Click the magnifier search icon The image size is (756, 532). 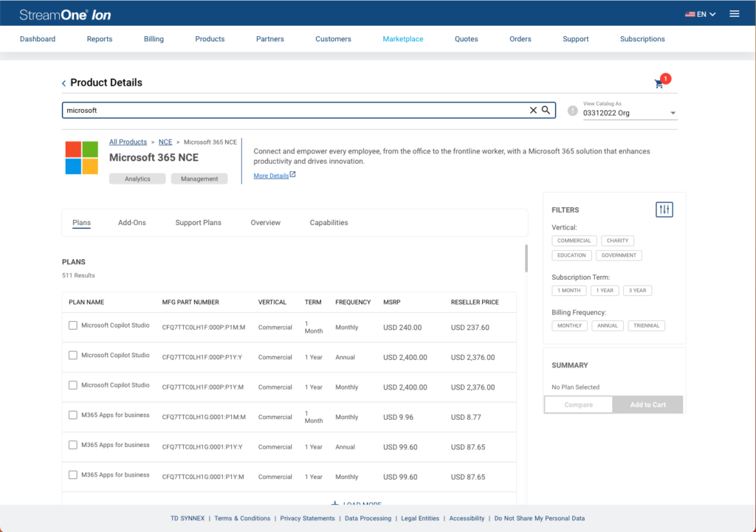tap(546, 110)
